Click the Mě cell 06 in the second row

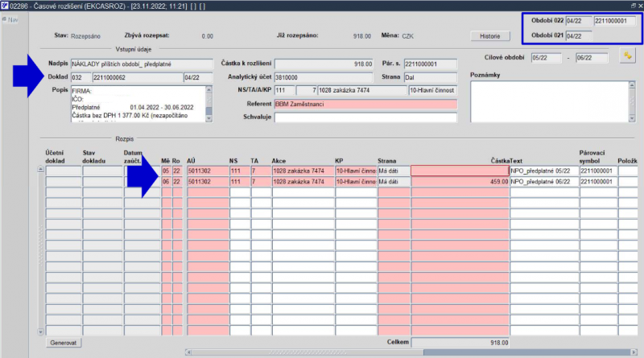(166, 182)
